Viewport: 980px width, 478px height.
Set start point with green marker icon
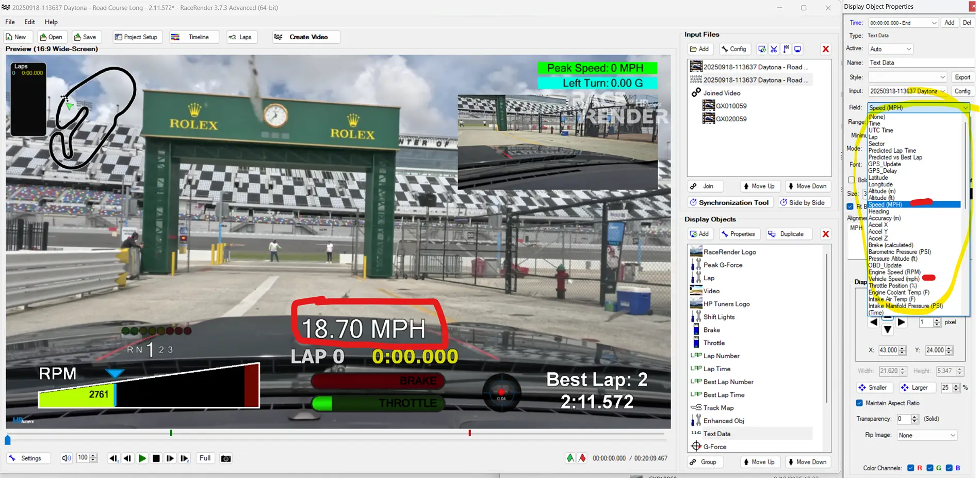point(570,458)
